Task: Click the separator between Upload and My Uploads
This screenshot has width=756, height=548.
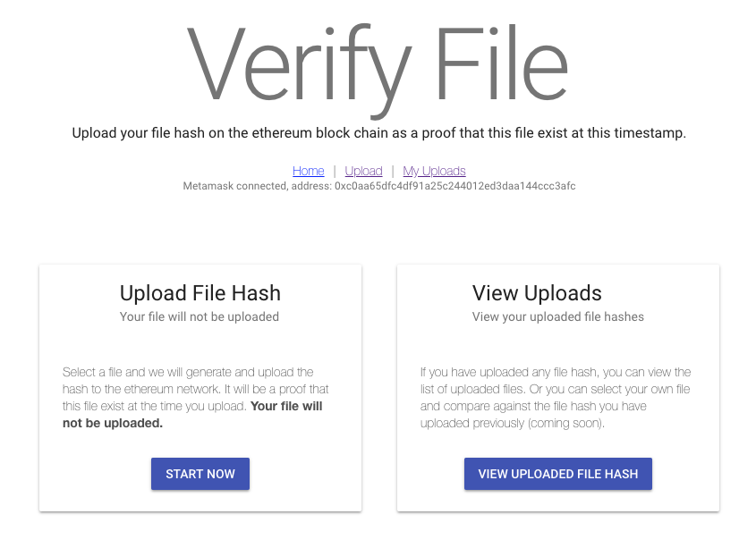Action: (393, 171)
